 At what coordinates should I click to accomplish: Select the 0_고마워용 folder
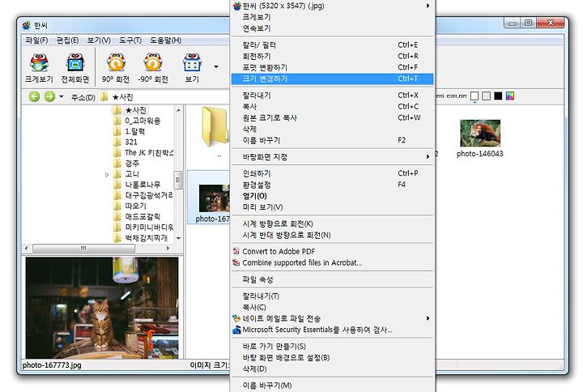coord(143,121)
